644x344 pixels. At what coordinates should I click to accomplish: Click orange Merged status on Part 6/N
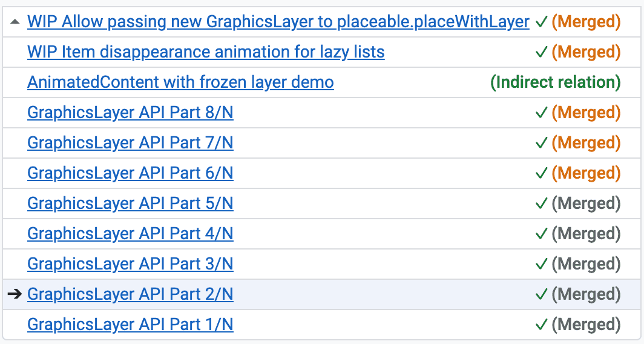click(x=586, y=173)
